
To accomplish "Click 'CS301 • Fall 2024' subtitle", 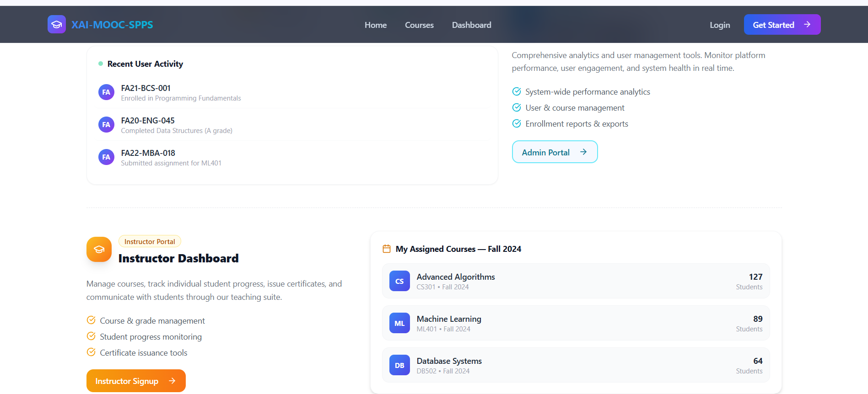I will tap(442, 287).
